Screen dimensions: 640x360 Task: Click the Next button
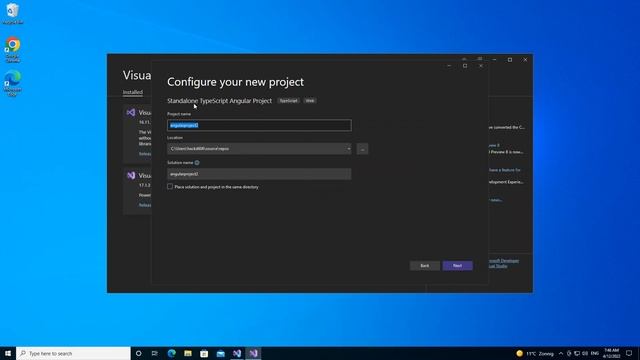point(458,266)
